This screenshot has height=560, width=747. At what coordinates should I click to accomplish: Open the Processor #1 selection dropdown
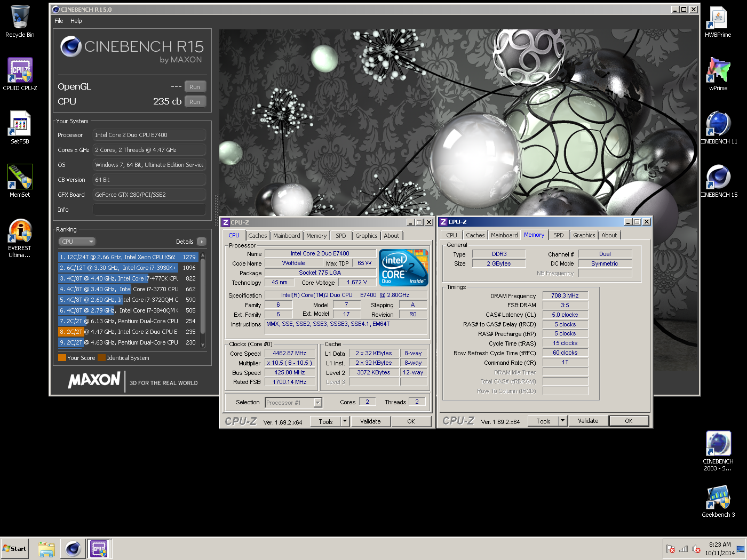pyautogui.click(x=293, y=403)
